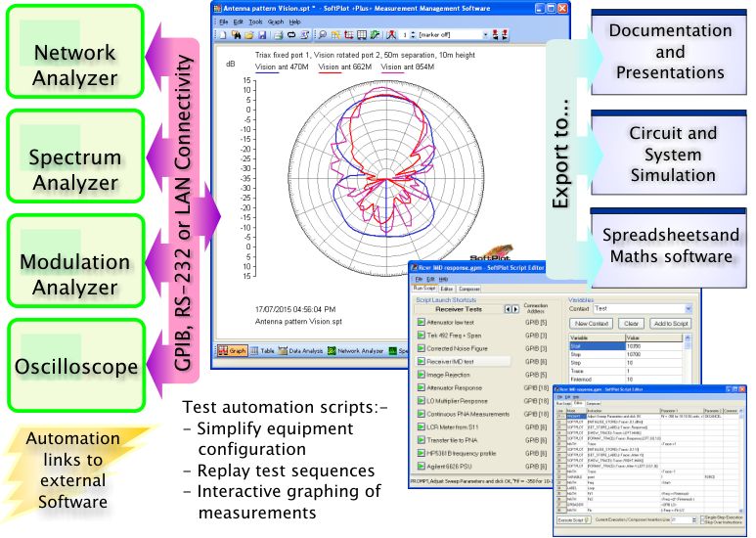Toggle Single-Step Execution checkbox
Viewport: 756px width, 538px height.
pyautogui.click(x=702, y=517)
